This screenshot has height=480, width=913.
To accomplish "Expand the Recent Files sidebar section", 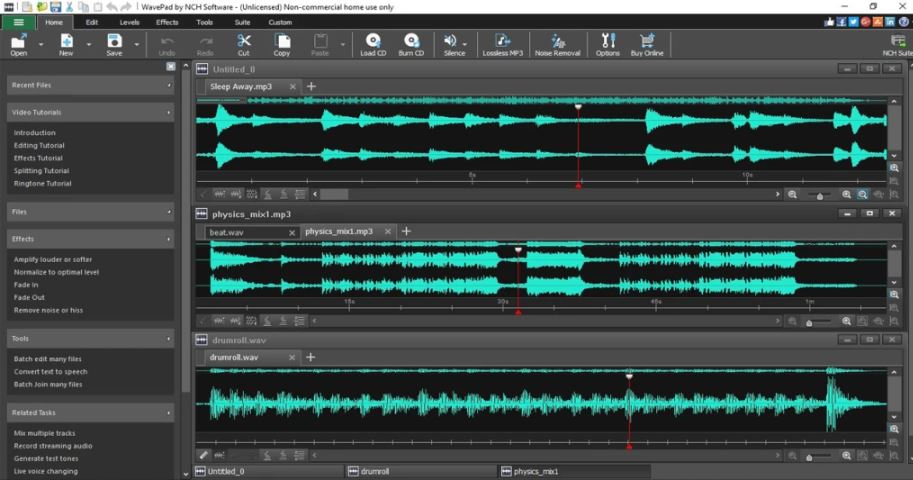I will (x=90, y=85).
